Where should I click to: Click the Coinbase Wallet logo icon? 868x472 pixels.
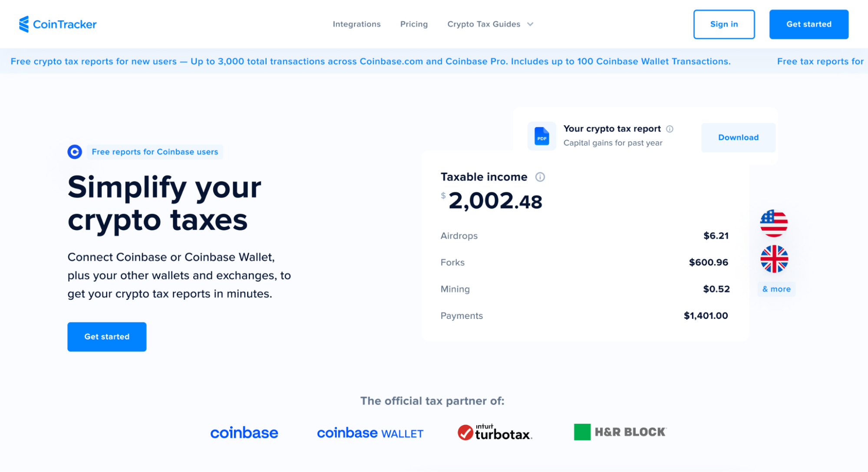tap(370, 432)
